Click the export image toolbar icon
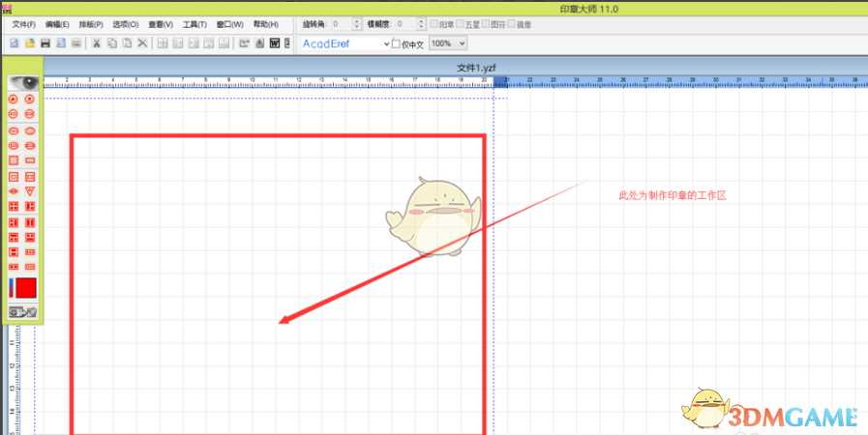Viewport: 868px width, 435px height. [244, 43]
